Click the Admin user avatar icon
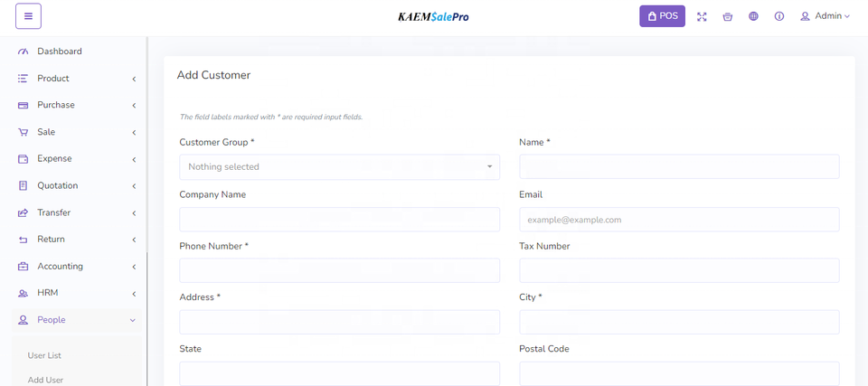The height and width of the screenshot is (386, 868). [x=805, y=16]
